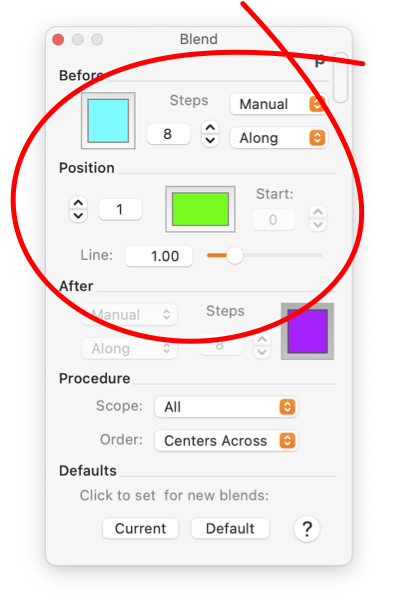
Task: Open the Along dropdown under Before
Action: [x=279, y=138]
